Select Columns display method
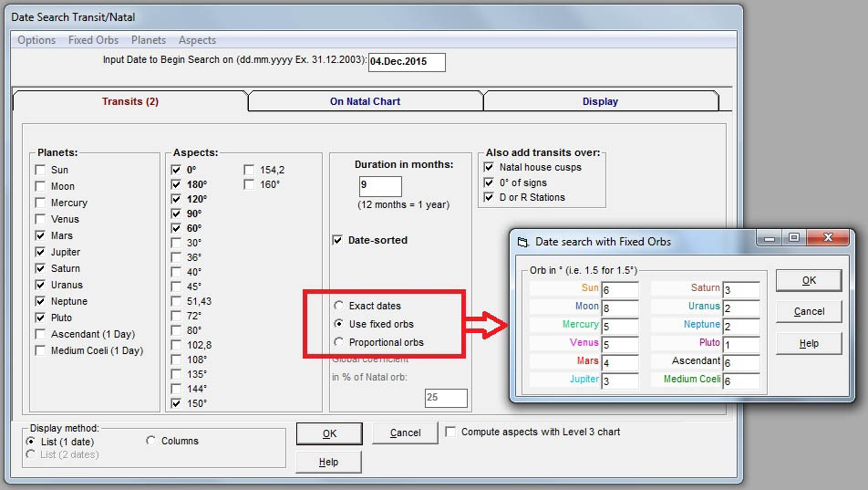Screen dimensions: 868x490 click(x=151, y=441)
